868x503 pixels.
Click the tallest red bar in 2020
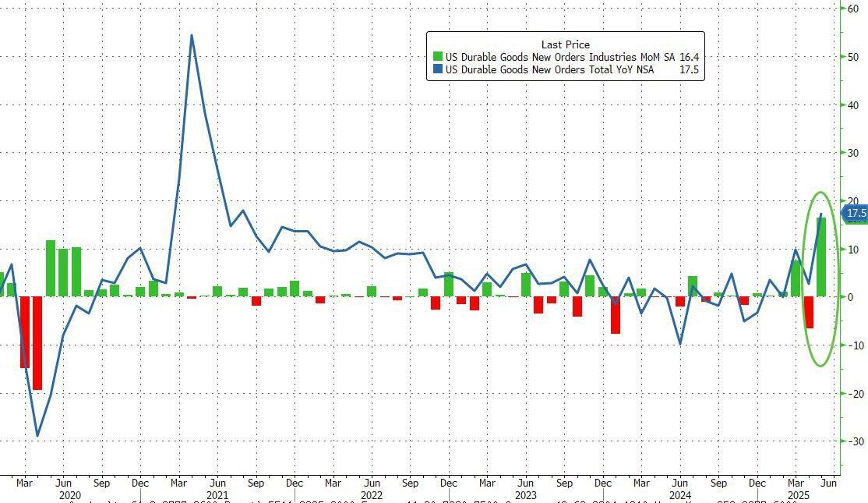point(37,343)
